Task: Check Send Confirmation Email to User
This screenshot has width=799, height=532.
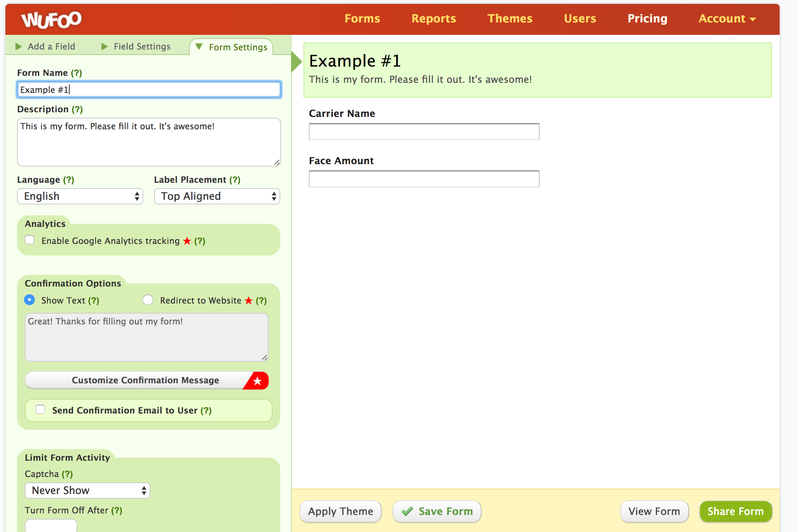Action: point(40,409)
